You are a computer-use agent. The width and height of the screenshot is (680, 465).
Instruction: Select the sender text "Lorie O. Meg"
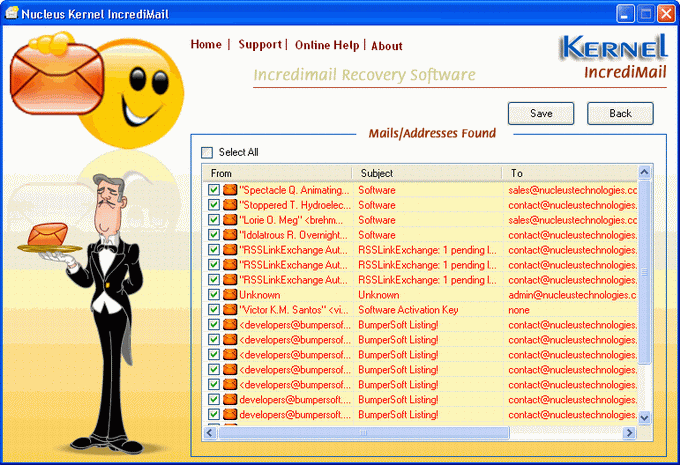click(x=291, y=220)
